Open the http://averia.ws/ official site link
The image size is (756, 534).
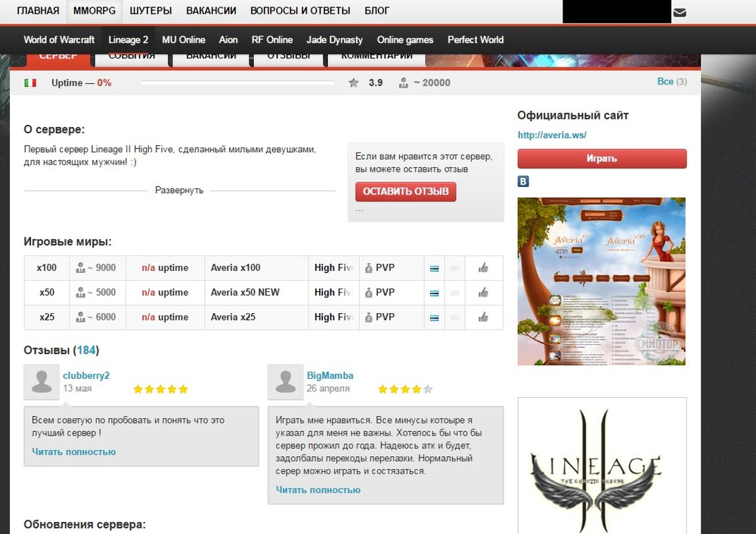point(552,135)
